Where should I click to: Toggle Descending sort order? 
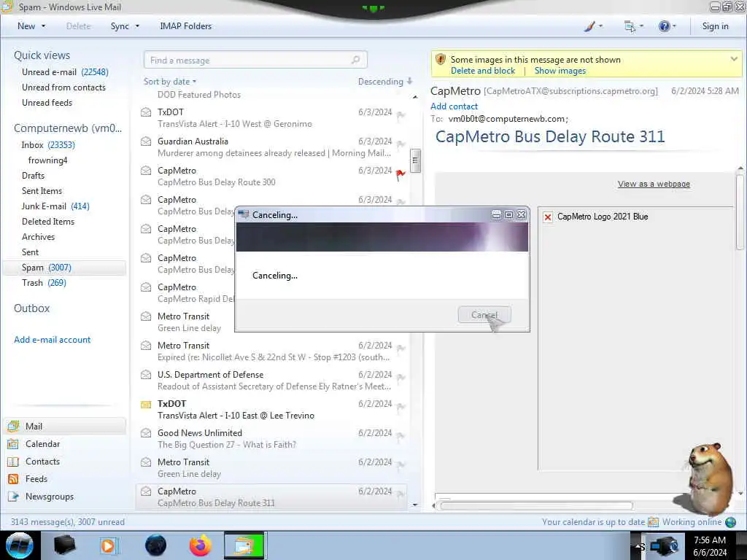pos(385,82)
